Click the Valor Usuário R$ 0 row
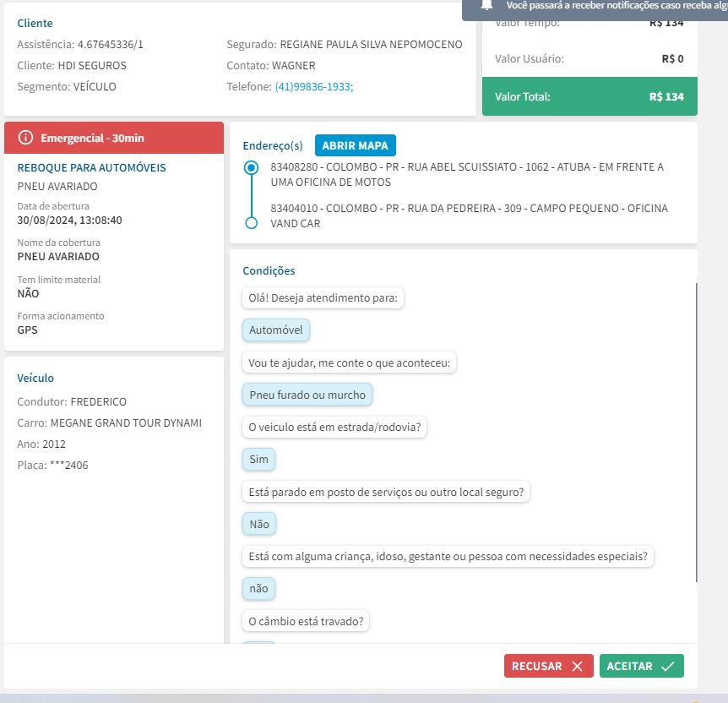 pos(589,58)
